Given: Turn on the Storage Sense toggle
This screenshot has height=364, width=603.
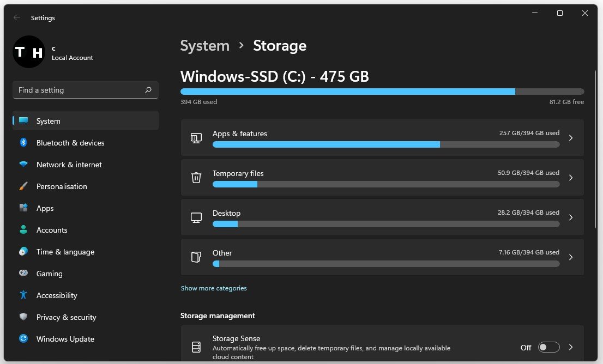Looking at the screenshot, I should point(548,347).
